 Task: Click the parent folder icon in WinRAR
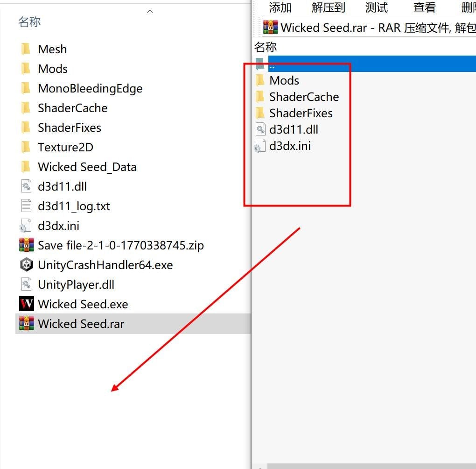(260, 64)
